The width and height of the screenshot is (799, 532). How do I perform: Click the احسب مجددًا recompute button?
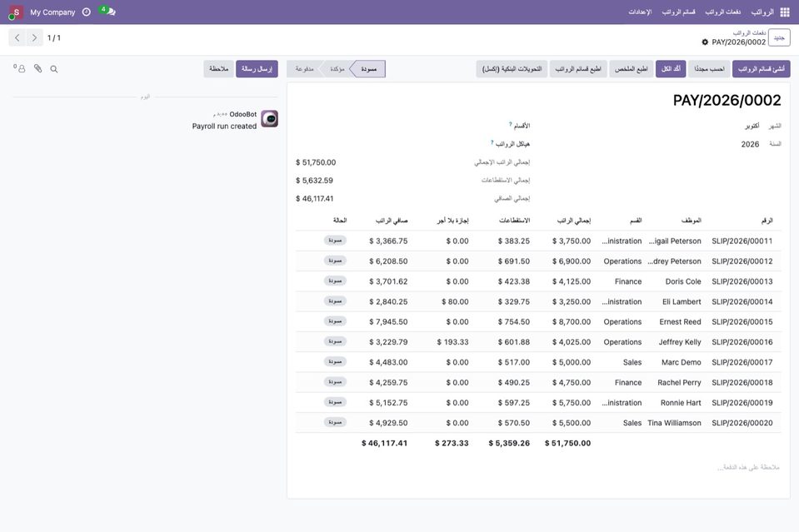(709, 69)
